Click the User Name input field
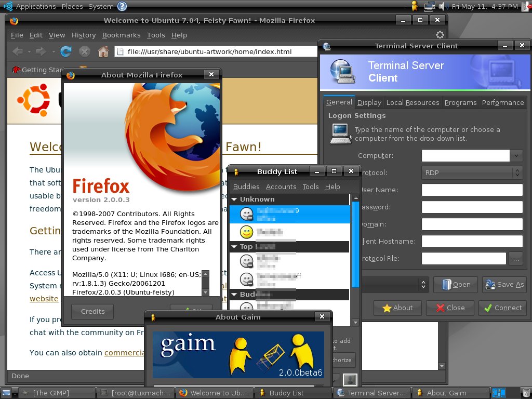This screenshot has width=532, height=399. [x=472, y=190]
